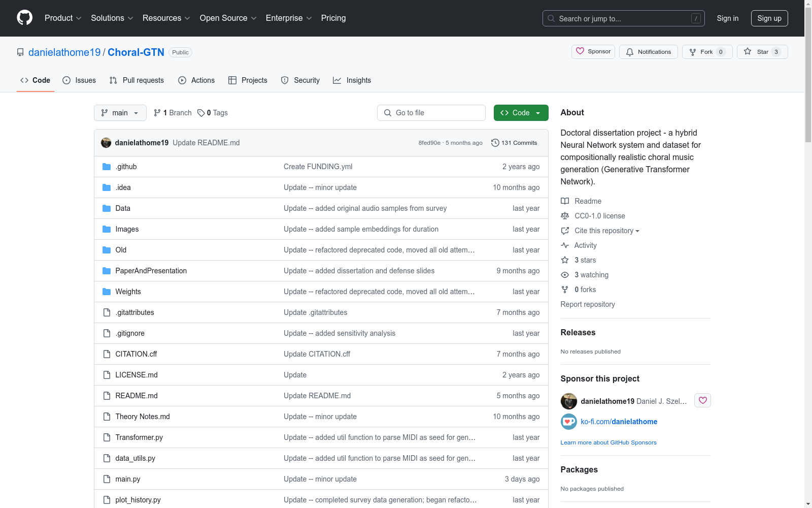Switch to the Actions tab
This screenshot has height=508, width=812.
pos(196,80)
